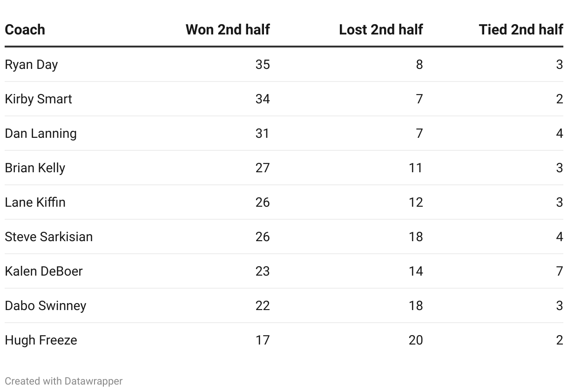
Task: Click Brian Kelly's 11 losses cell
Action: [416, 168]
